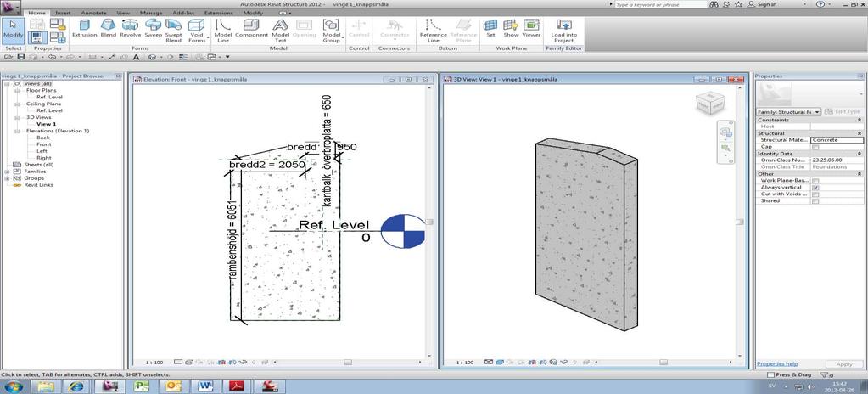
Task: Click Sign In
Action: tap(767, 4)
